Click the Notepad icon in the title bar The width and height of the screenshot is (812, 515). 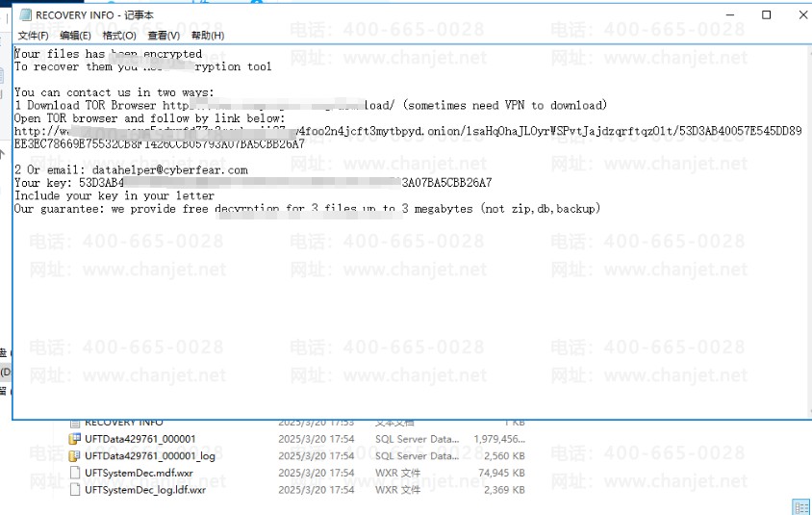coord(23,15)
